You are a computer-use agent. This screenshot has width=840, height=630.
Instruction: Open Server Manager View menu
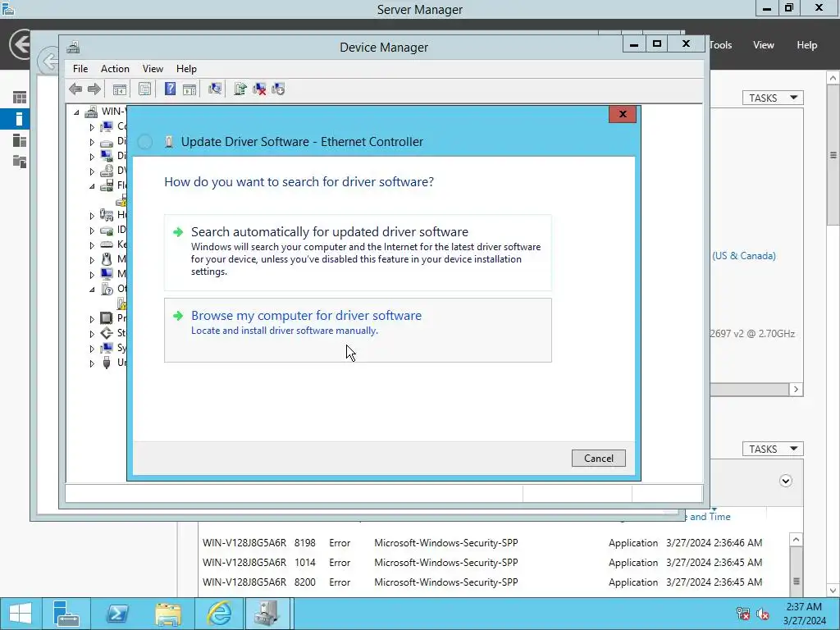(x=764, y=45)
